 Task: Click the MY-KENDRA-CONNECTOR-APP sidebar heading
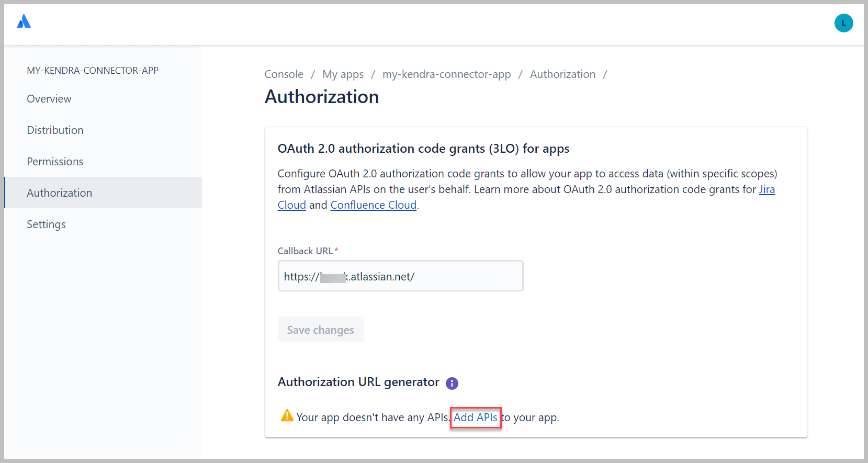[x=93, y=70]
